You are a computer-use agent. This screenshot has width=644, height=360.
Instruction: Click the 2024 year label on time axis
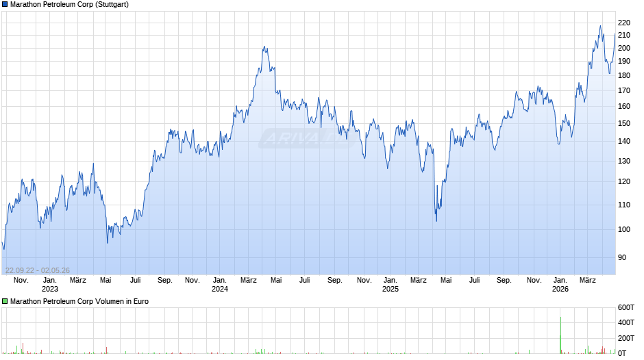(x=220, y=289)
